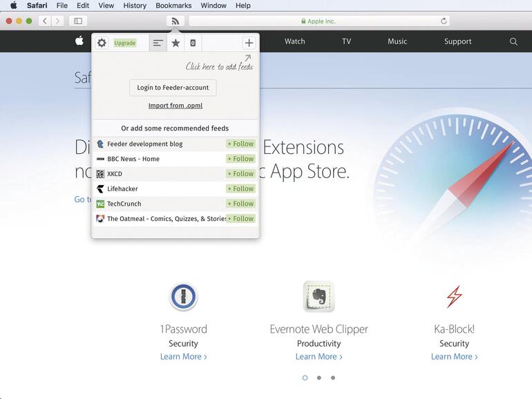This screenshot has height=399, width=532.
Task: Click BBC News favicon
Action: (x=100, y=159)
